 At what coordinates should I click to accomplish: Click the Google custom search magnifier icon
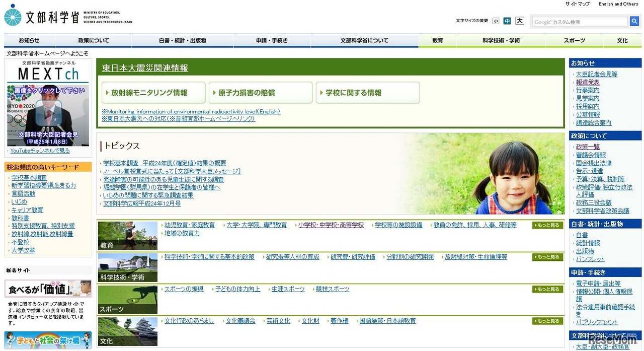point(634,21)
